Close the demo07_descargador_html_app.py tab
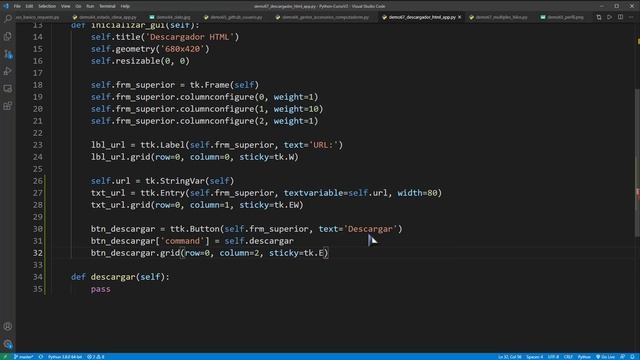The width and height of the screenshot is (640, 360). tap(460, 17)
